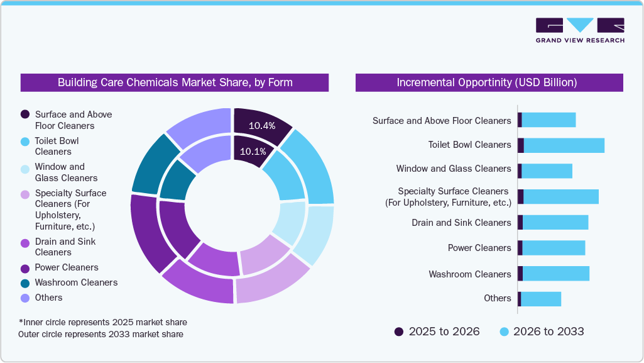Select the 'Drain and Sink Cleaners' donut legend label
Viewport: 644px width, 363px height.
click(x=65, y=247)
